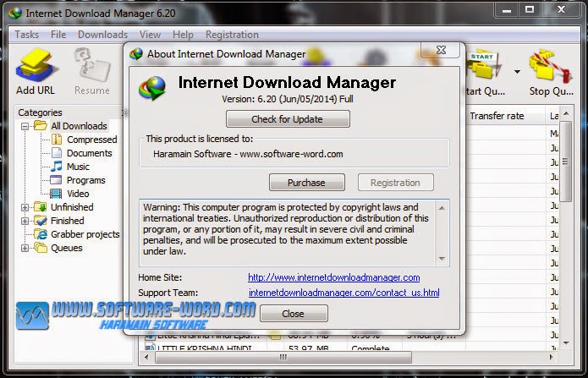
Task: Expand the Queues tree node
Action: point(25,248)
